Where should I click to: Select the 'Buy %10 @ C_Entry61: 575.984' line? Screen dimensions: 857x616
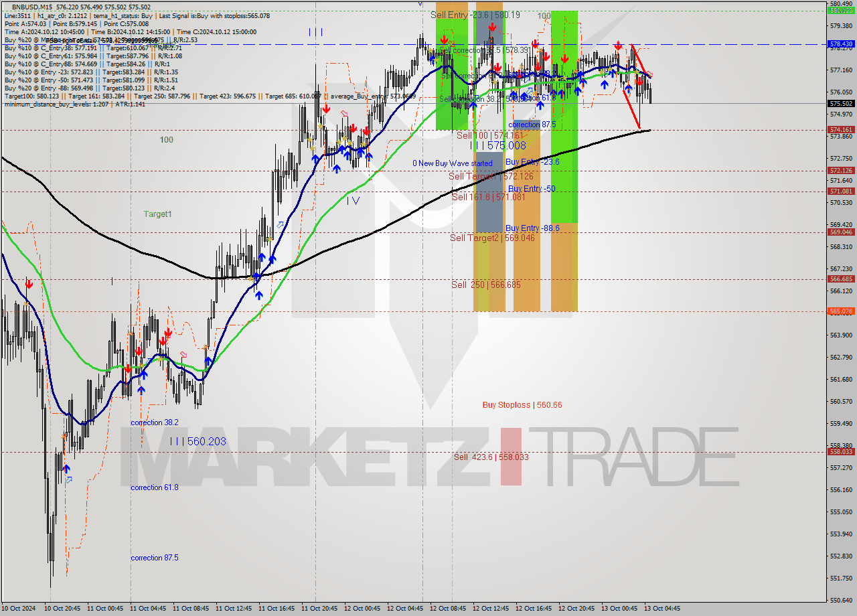click(92, 56)
